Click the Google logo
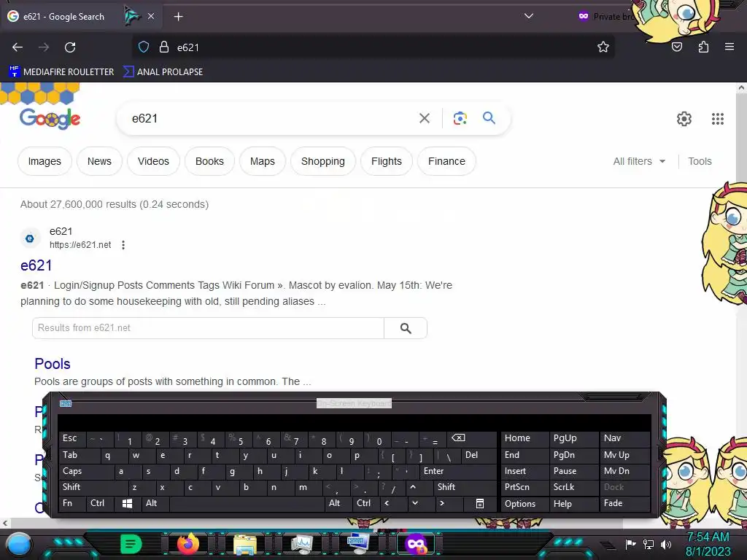747x560 pixels. [50, 119]
